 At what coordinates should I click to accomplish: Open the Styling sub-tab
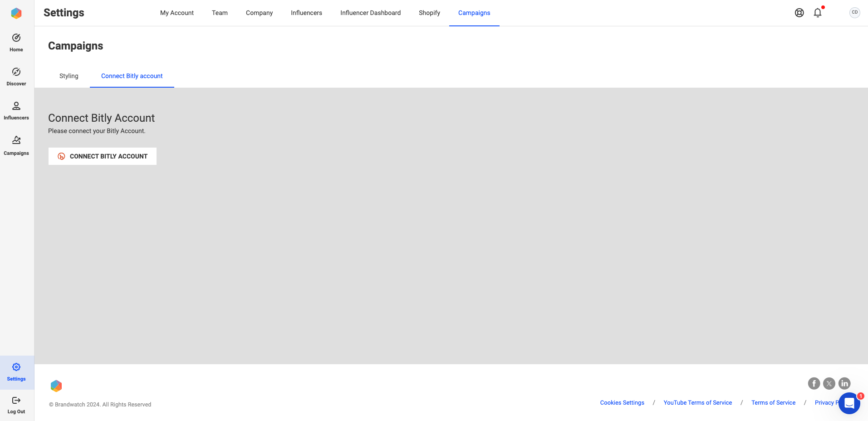(x=69, y=76)
